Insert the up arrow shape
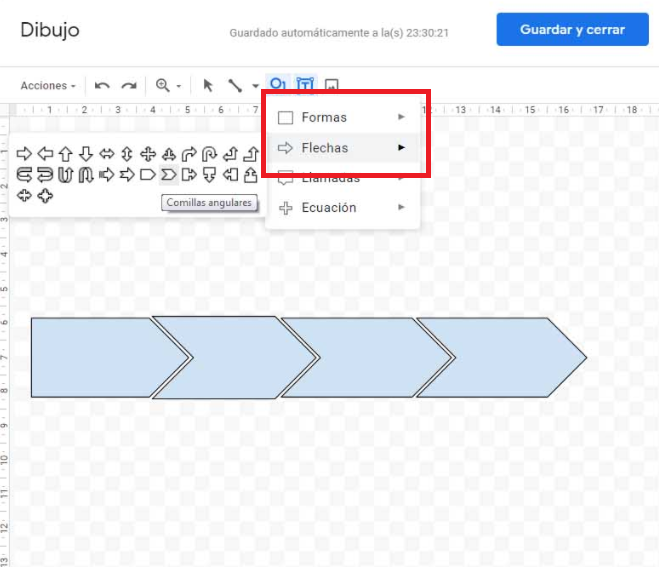This screenshot has width=659, height=567. [66, 154]
